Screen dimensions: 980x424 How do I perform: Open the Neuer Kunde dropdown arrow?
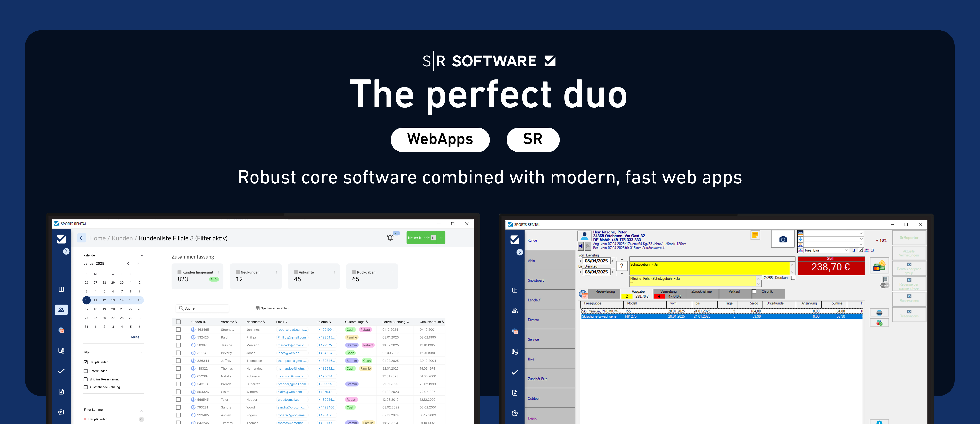pyautogui.click(x=441, y=238)
